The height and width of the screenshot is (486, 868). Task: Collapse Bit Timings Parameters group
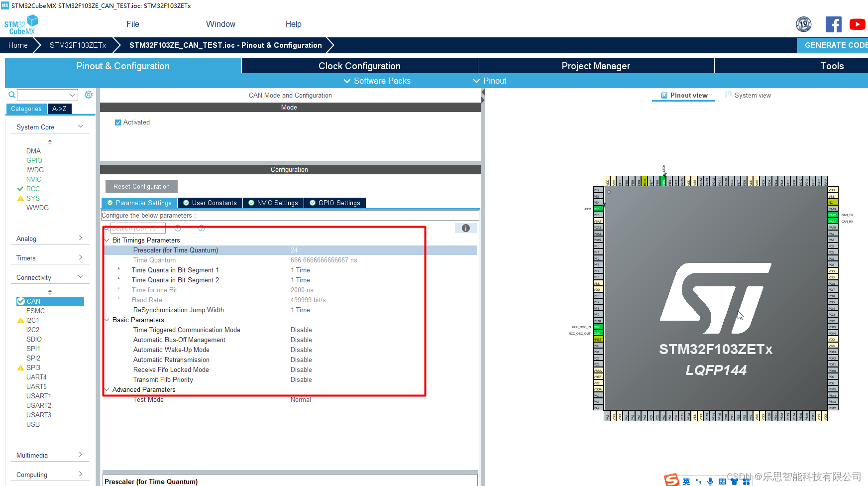point(107,240)
